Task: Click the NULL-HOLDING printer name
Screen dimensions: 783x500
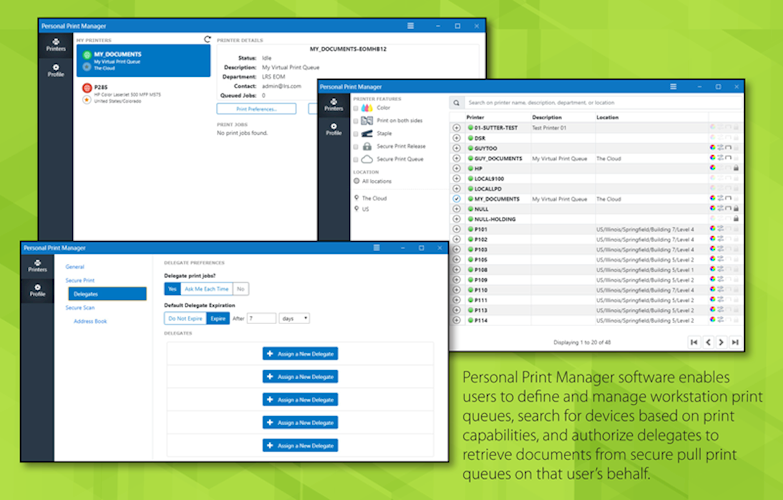Action: click(495, 219)
